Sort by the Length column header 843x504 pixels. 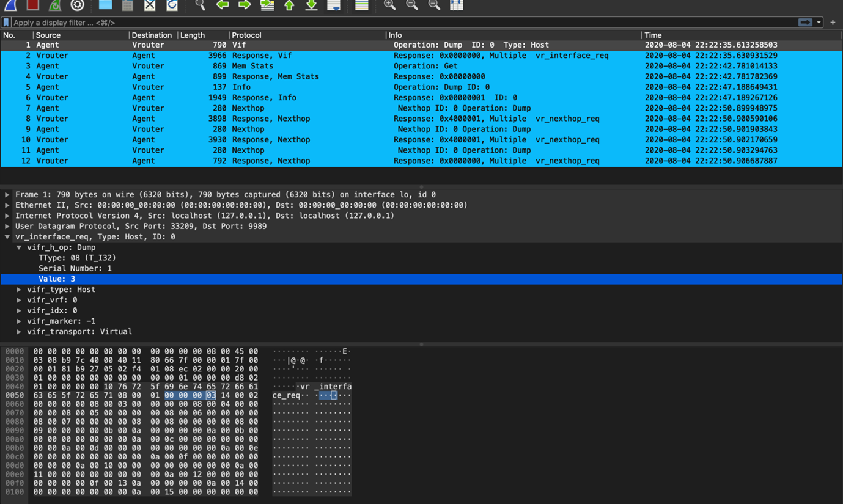203,35
